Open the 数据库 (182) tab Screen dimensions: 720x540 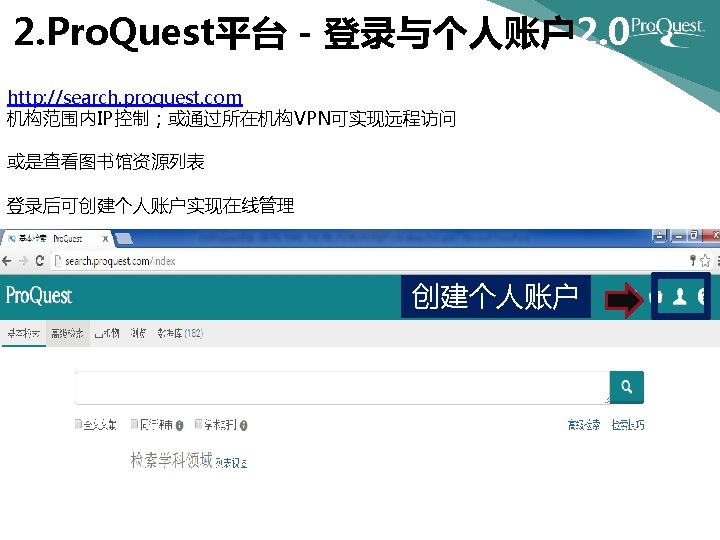pyautogui.click(x=180, y=333)
